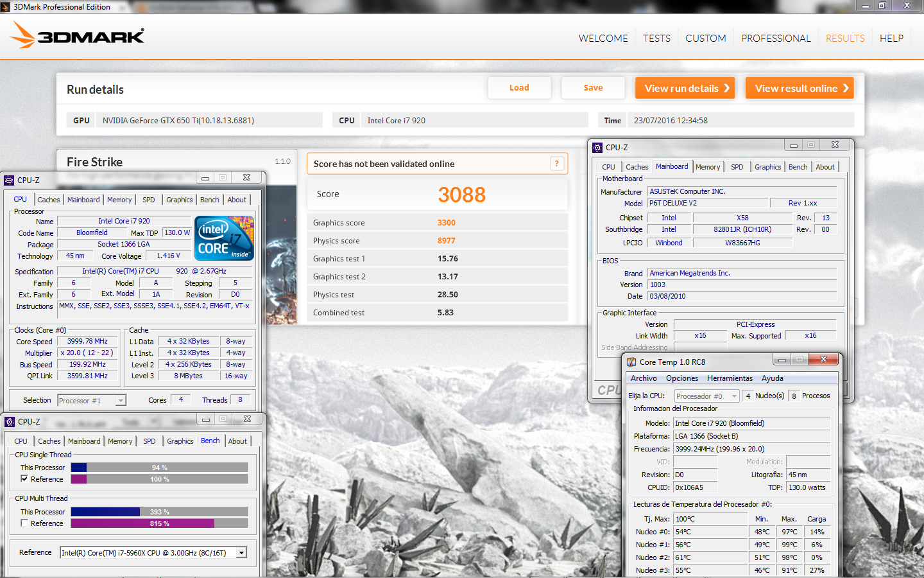
Task: Select Memory tab in CPU-Z Mainboard window
Action: 708,167
